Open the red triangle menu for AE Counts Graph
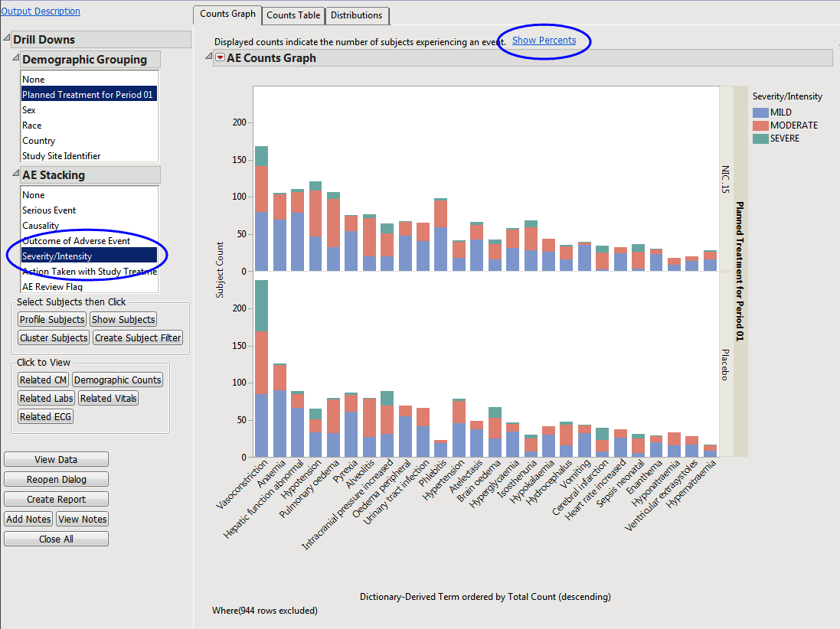The height and width of the screenshot is (629, 840). click(221, 58)
